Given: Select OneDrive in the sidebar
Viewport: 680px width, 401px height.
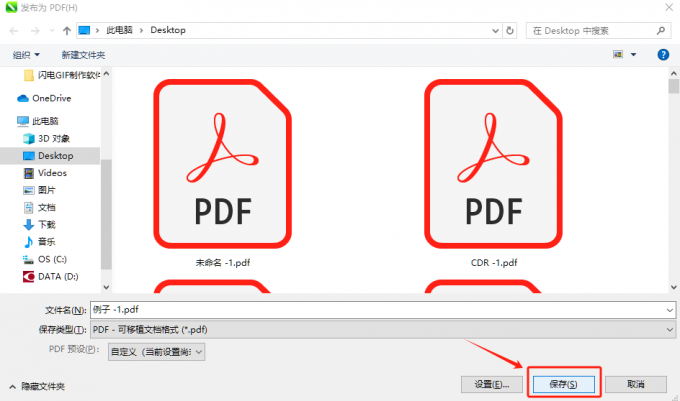Looking at the screenshot, I should click(x=44, y=98).
